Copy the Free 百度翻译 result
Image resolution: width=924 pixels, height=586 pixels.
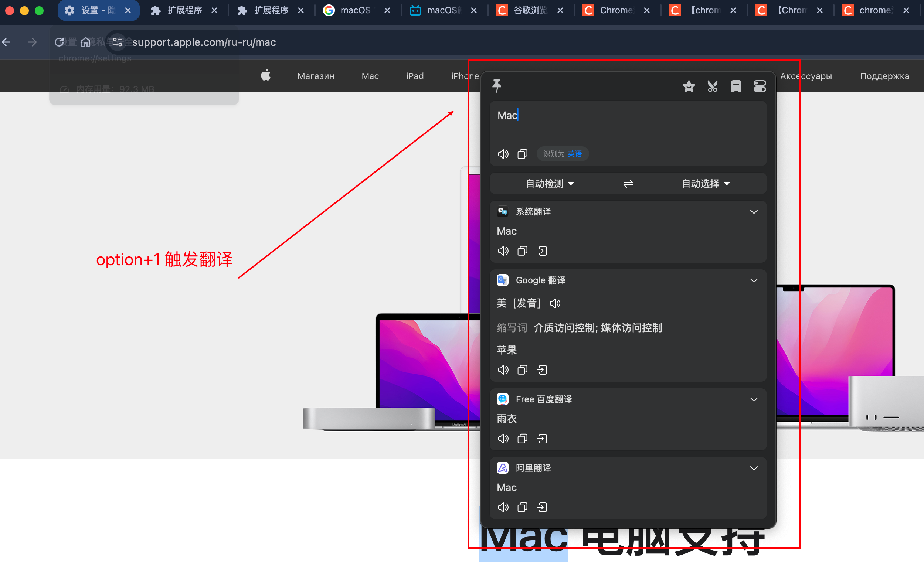(522, 439)
